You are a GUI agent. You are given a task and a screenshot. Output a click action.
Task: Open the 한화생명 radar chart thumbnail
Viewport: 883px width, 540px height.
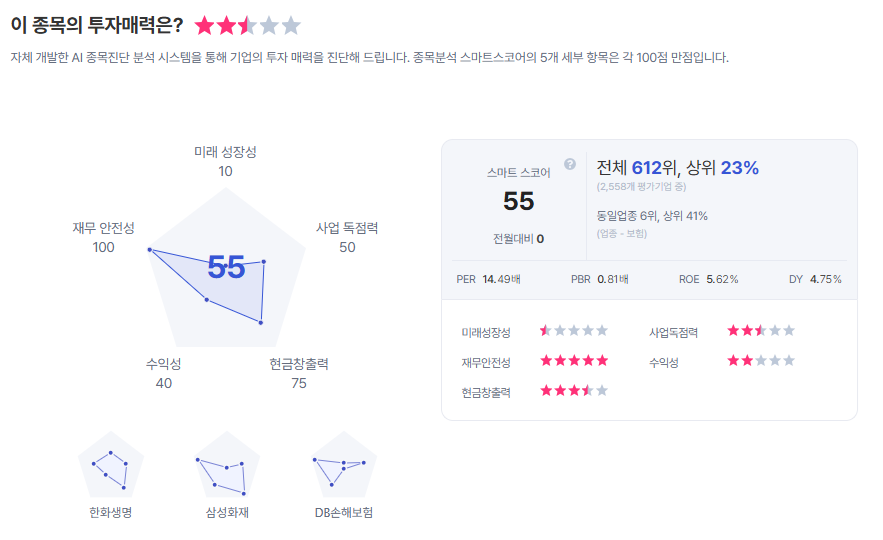[111, 465]
